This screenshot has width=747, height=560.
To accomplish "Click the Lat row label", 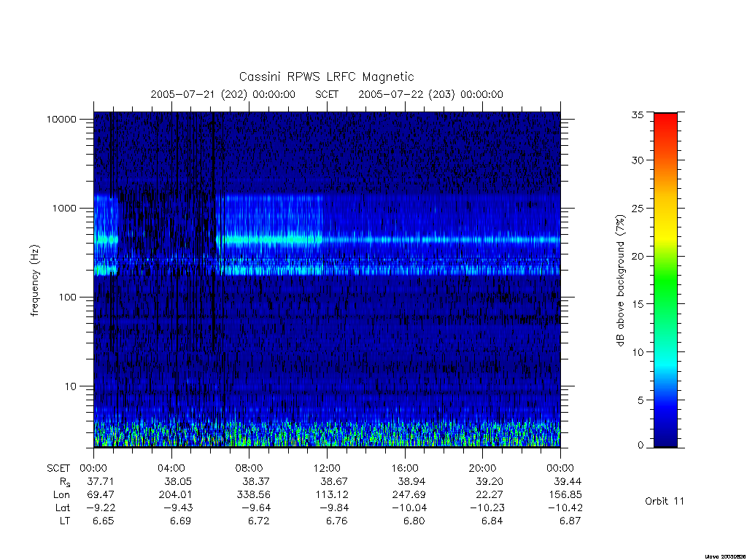I will pos(63,508).
